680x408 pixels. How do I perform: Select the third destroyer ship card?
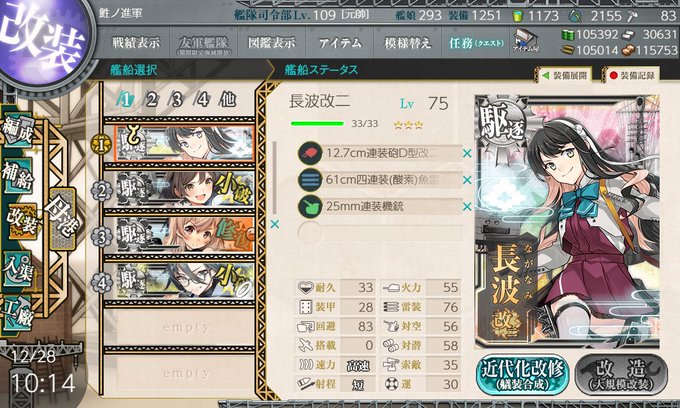(x=185, y=235)
